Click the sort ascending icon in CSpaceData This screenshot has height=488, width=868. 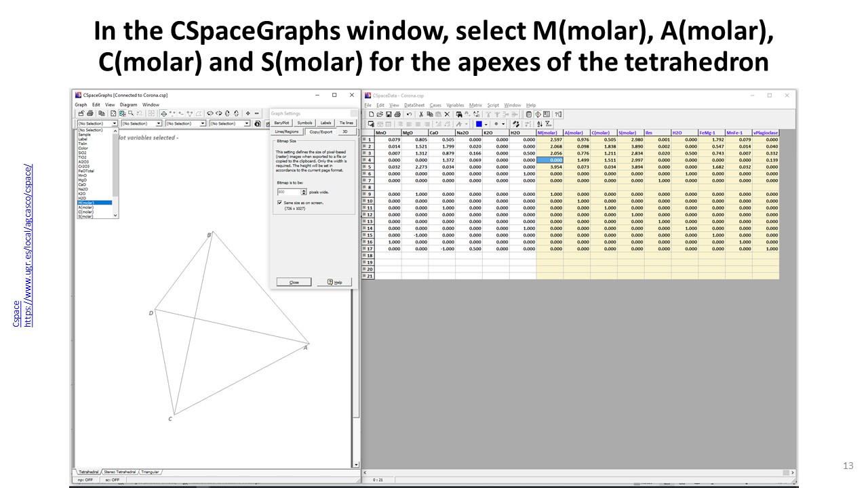(x=540, y=124)
